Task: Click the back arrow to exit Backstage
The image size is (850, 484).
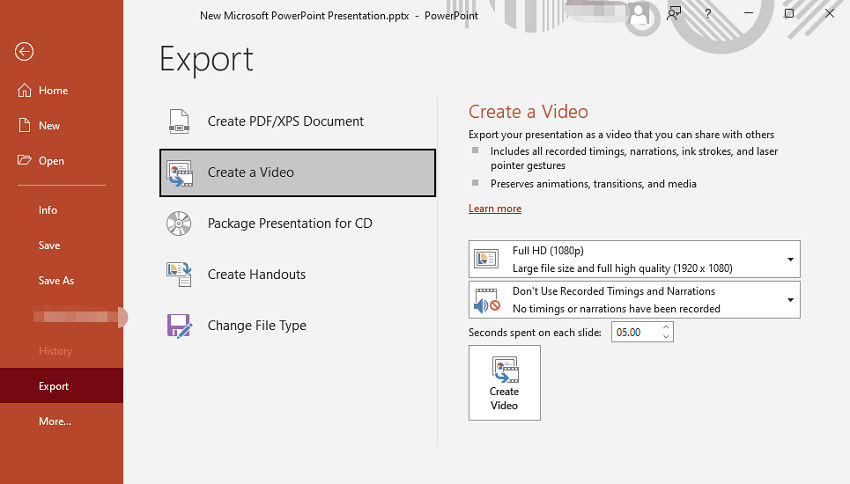Action: coord(24,51)
